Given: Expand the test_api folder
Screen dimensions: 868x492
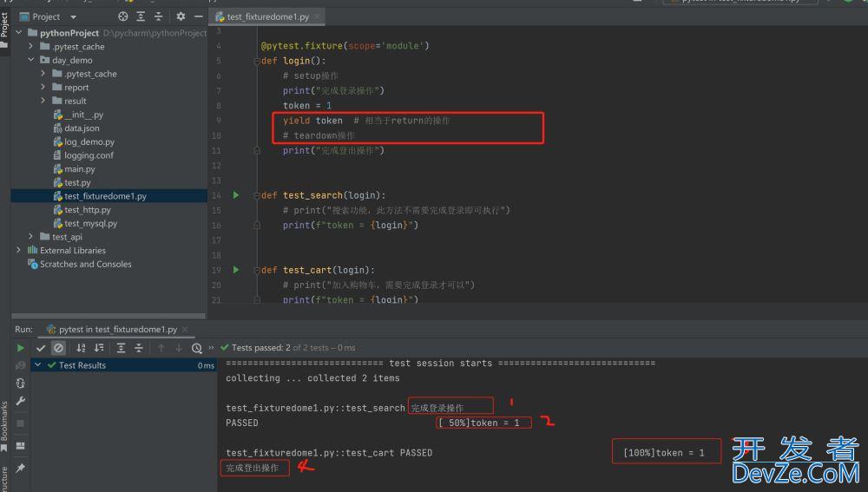Looking at the screenshot, I should 31,237.
